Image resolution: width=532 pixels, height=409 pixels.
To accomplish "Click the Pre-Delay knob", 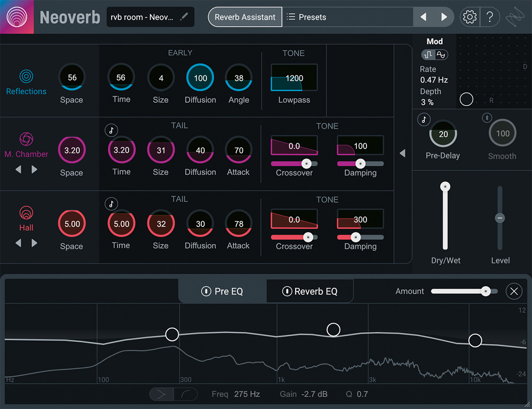I will pyautogui.click(x=443, y=134).
